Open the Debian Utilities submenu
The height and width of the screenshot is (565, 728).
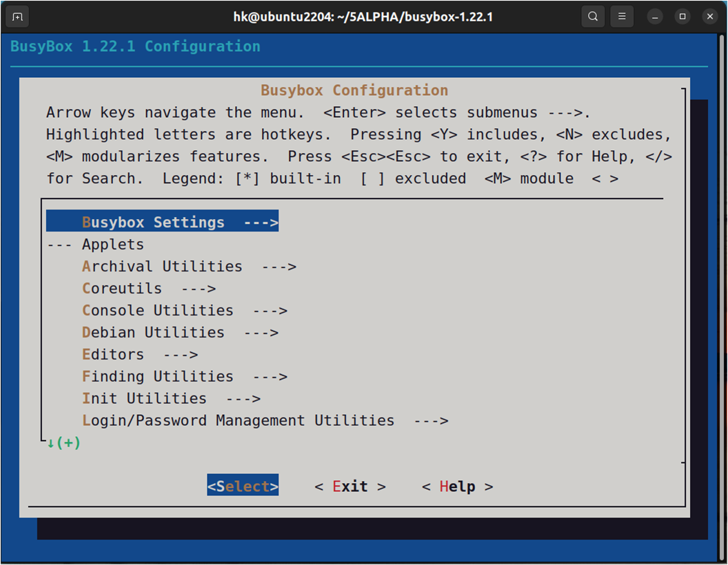(180, 332)
